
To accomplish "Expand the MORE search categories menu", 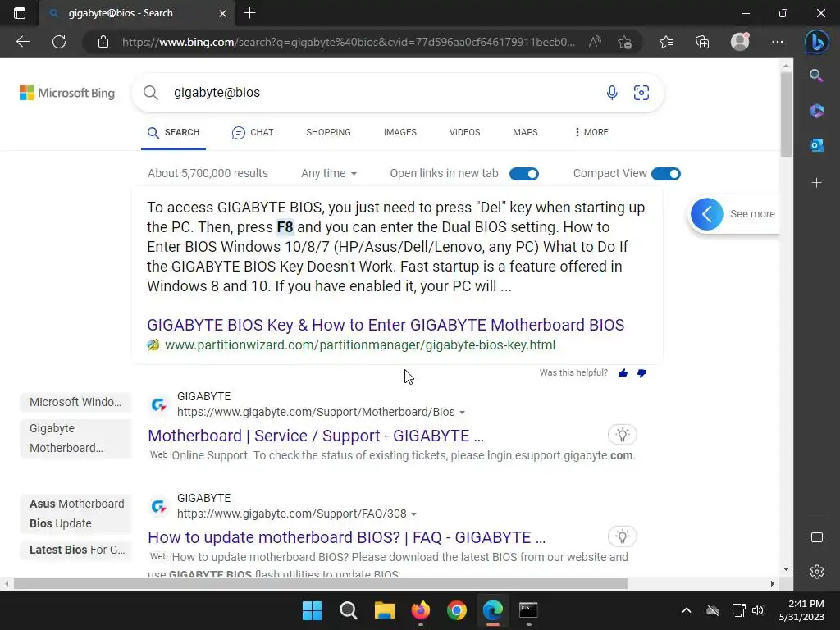I will click(x=591, y=132).
